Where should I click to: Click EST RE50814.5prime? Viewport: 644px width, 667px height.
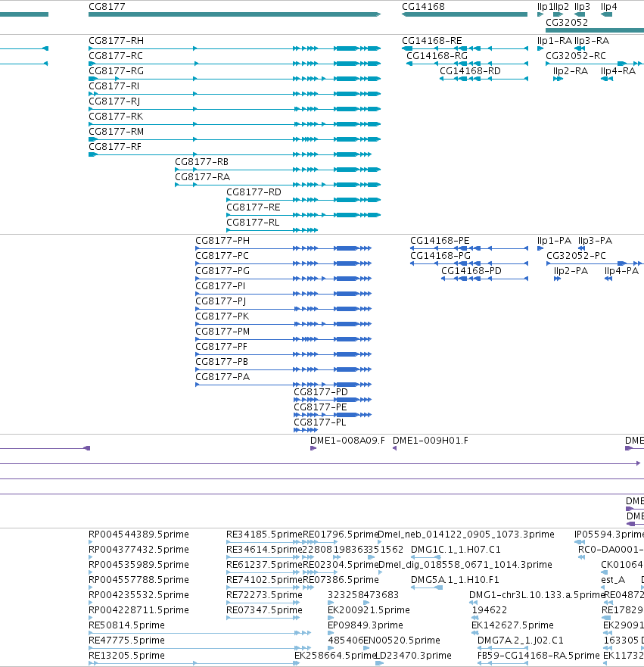126,625
